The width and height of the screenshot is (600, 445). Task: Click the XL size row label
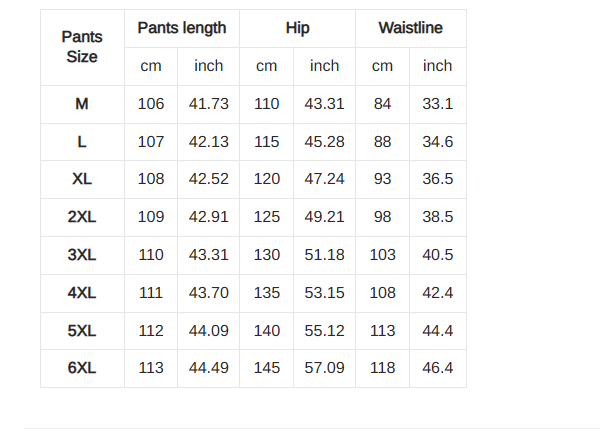pos(82,179)
